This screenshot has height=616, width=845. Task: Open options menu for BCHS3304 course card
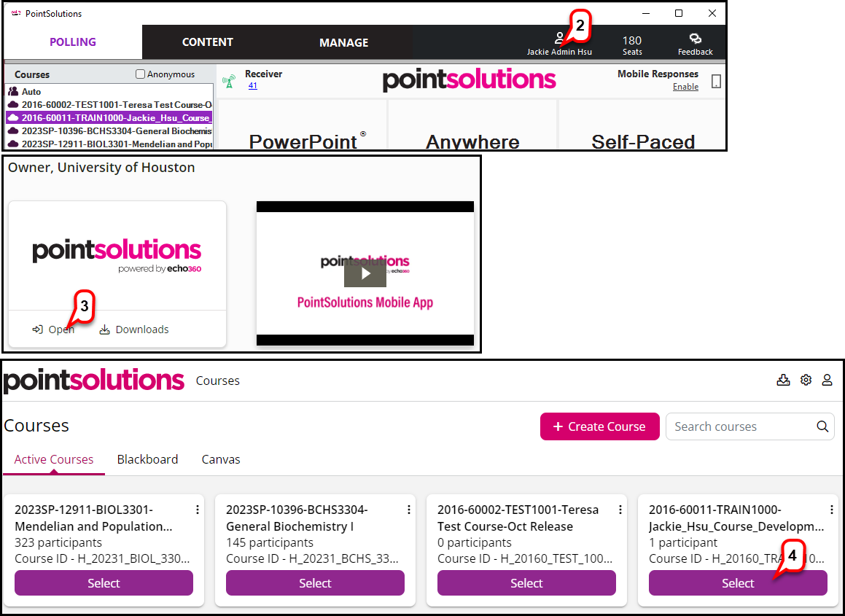click(x=409, y=510)
